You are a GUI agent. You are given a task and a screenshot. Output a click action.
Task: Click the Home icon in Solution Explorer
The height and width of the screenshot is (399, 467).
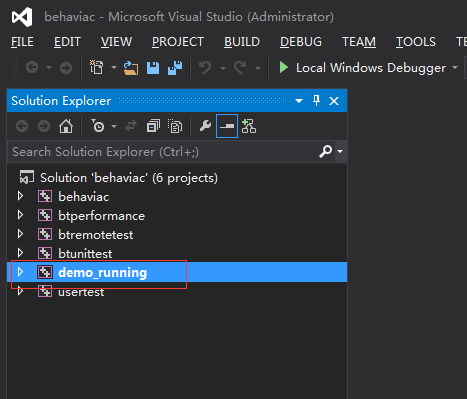[66, 126]
